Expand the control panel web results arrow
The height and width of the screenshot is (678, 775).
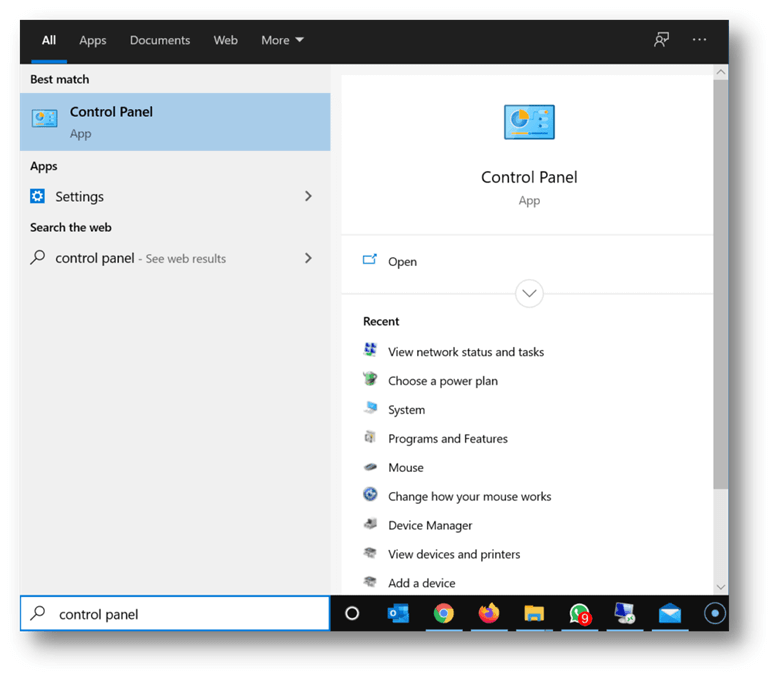click(x=308, y=258)
